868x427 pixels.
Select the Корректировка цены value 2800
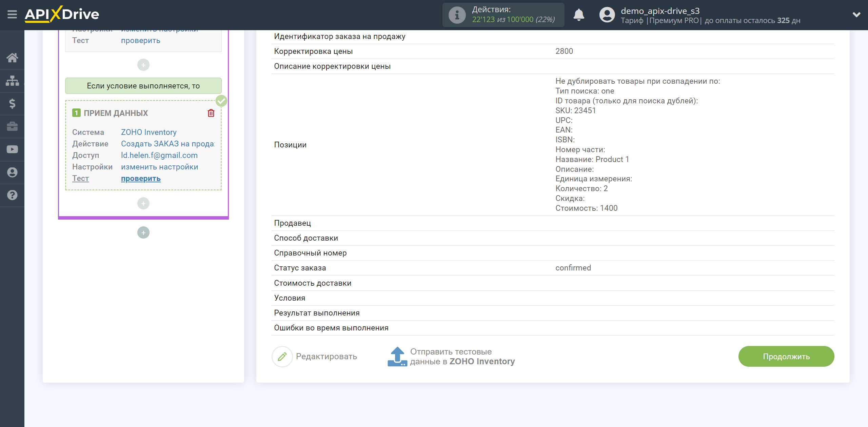click(x=564, y=51)
